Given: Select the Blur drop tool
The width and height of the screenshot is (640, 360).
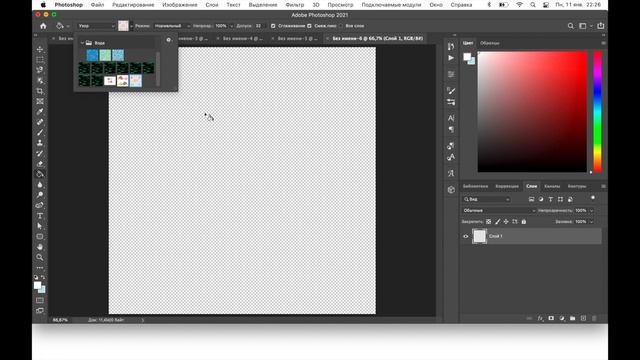Looking at the screenshot, I should (x=40, y=184).
